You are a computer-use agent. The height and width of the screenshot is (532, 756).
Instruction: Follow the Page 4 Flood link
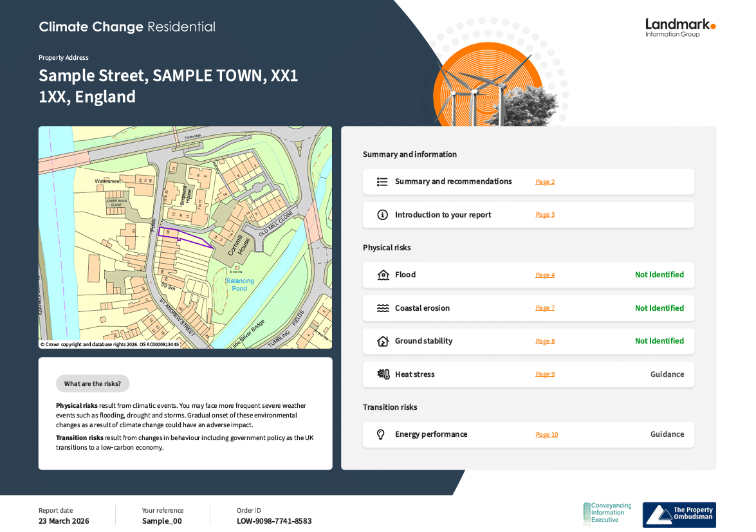pos(545,275)
